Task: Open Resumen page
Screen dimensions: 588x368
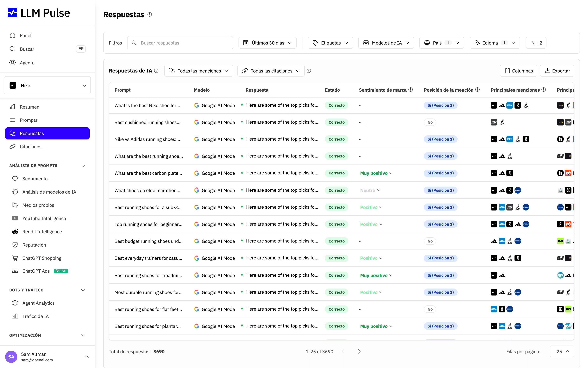Action: pyautogui.click(x=47, y=107)
